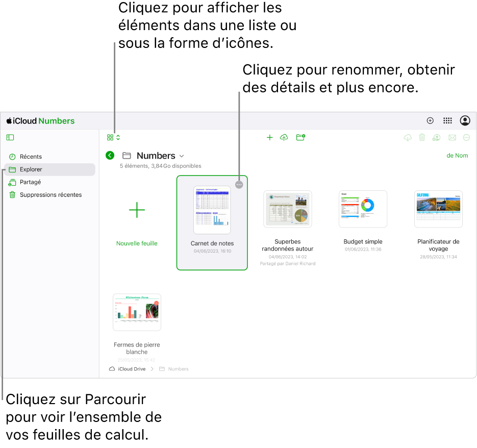
Task: Open More menu on Carnet de notes
Action: coord(239,185)
